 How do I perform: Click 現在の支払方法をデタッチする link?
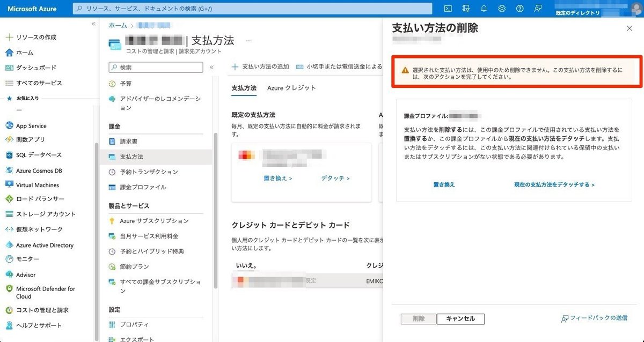click(554, 184)
